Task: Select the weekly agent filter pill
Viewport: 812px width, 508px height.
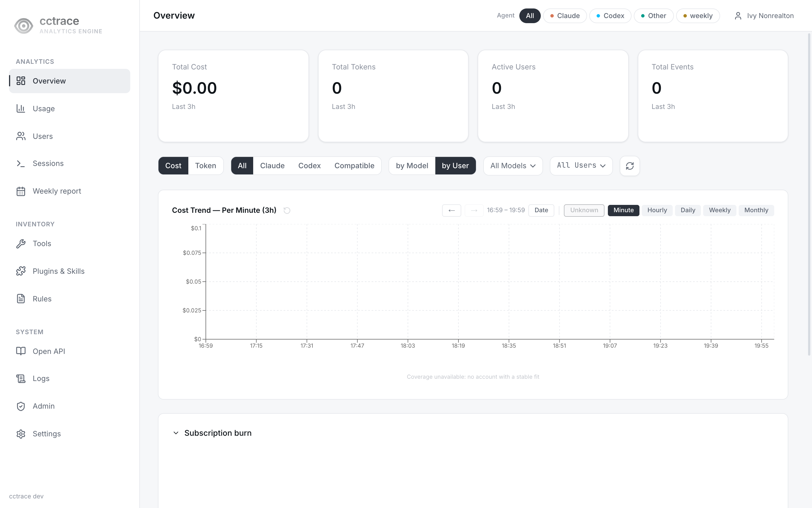Action: pyautogui.click(x=698, y=16)
